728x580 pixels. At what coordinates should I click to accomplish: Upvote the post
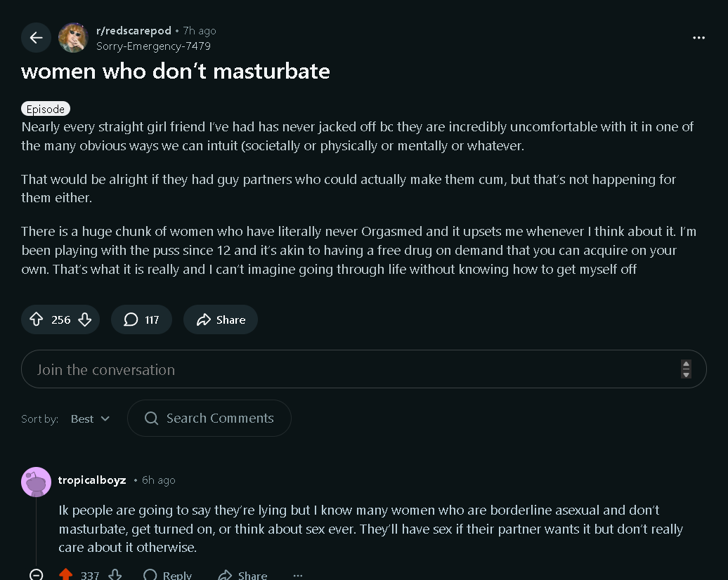pos(37,319)
